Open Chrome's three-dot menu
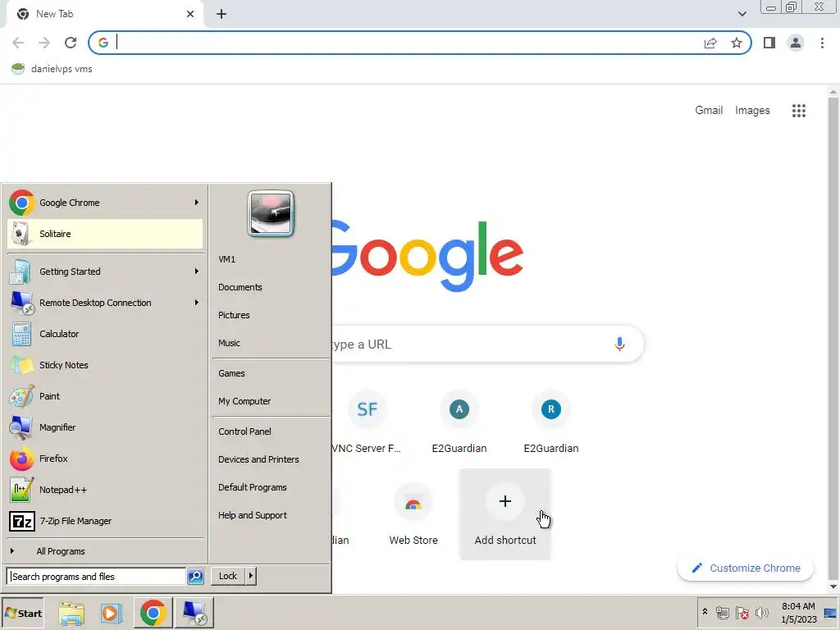 [x=822, y=43]
